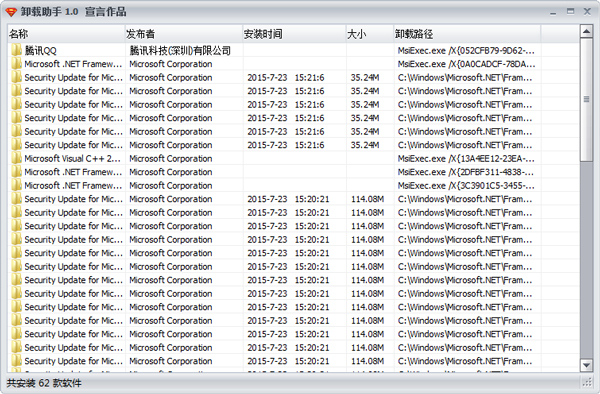Image resolution: width=600 pixels, height=394 pixels.
Task: Click folder icon of first Microsoft .NET Framework row
Action: (16, 64)
